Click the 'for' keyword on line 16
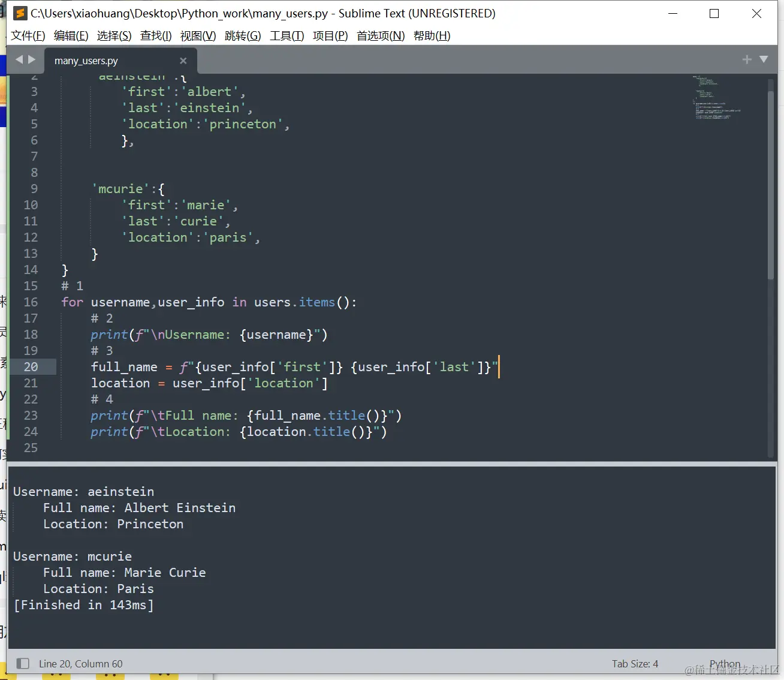The height and width of the screenshot is (680, 784). click(72, 302)
